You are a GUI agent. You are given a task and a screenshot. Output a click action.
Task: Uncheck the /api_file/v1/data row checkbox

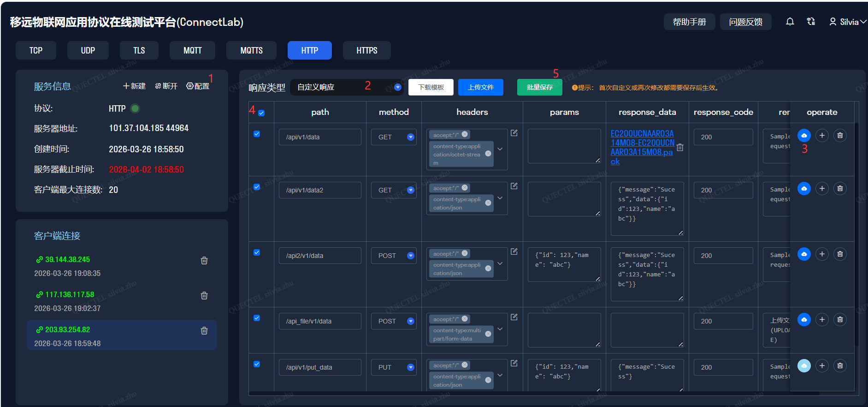[257, 318]
